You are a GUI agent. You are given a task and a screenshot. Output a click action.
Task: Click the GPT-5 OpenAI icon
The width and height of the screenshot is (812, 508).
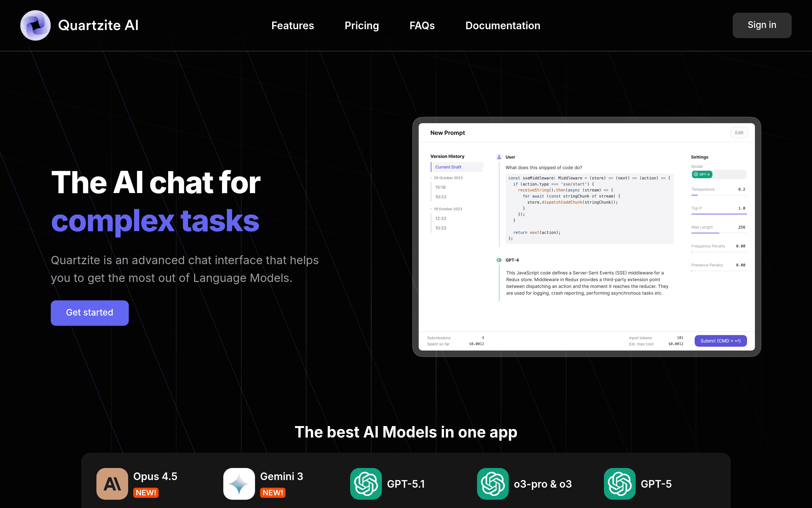point(619,484)
